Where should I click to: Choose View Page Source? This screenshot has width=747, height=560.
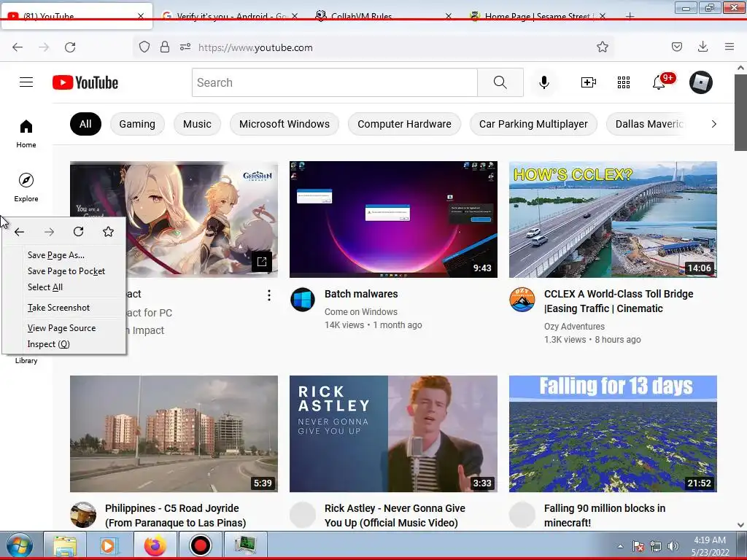coord(61,328)
